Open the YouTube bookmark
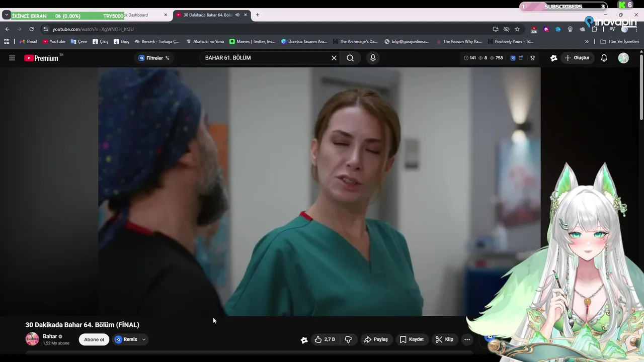The height and width of the screenshot is (362, 644). click(x=54, y=42)
